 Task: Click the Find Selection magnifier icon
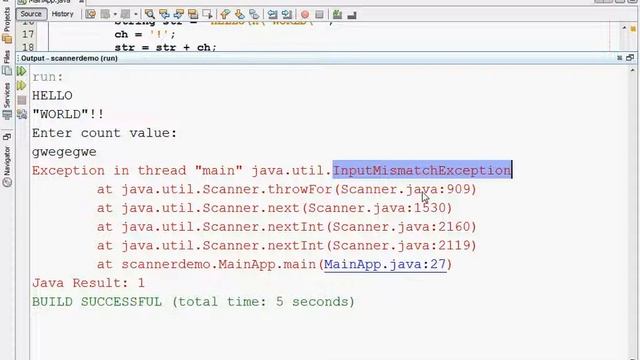pyautogui.click(x=150, y=15)
